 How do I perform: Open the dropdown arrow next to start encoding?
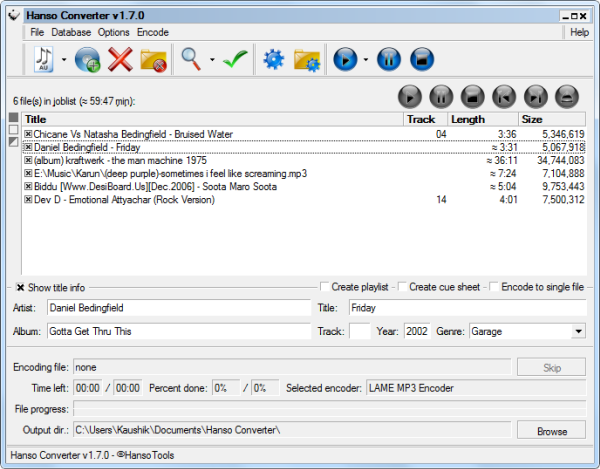pos(366,60)
